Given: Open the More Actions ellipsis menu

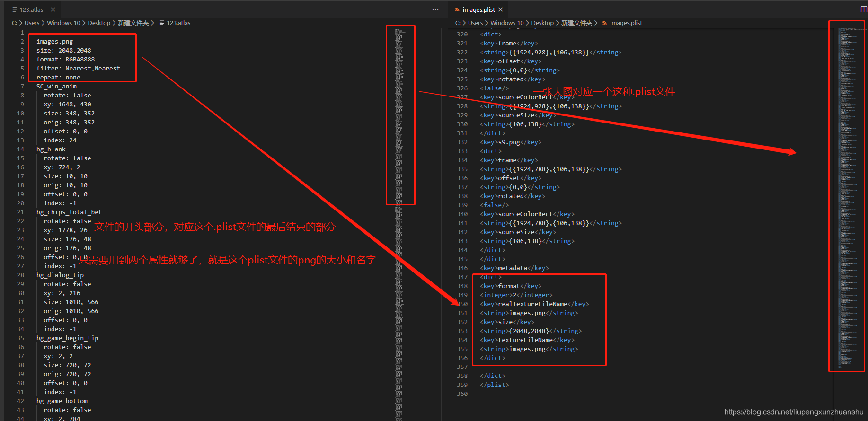Looking at the screenshot, I should [x=435, y=9].
